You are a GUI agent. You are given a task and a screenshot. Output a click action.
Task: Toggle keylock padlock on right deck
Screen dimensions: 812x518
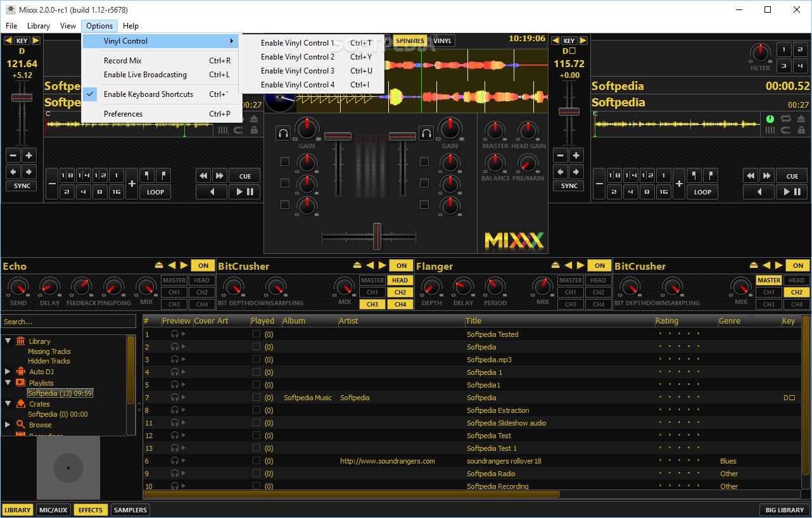pos(801,130)
